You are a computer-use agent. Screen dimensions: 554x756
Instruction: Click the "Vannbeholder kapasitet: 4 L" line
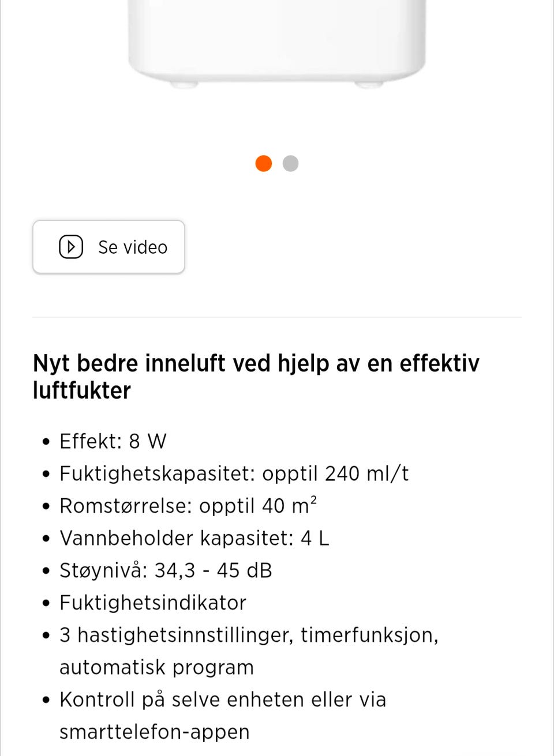pos(194,538)
